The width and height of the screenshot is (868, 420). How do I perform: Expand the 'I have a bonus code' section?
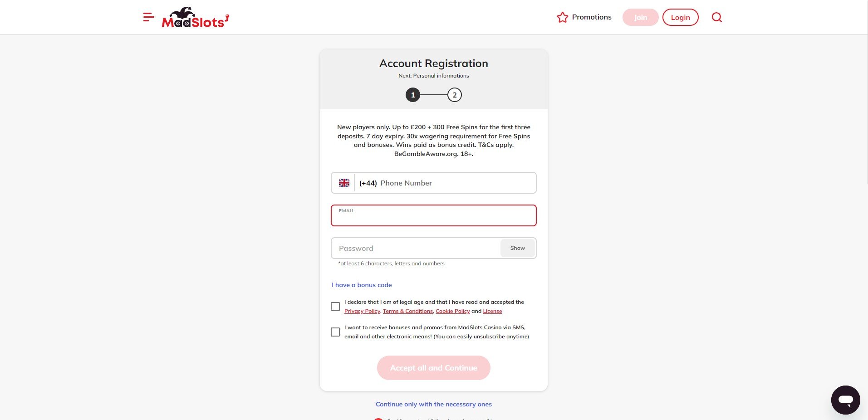[x=362, y=285]
